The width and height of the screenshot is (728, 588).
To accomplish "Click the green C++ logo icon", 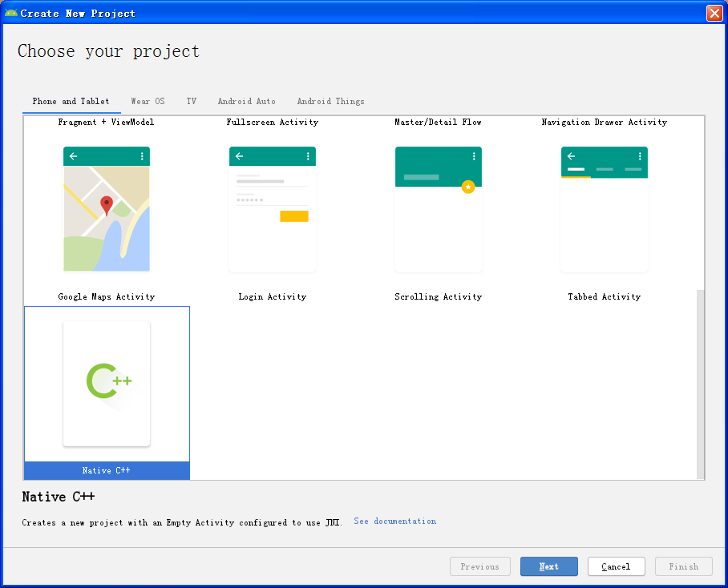I will click(109, 381).
